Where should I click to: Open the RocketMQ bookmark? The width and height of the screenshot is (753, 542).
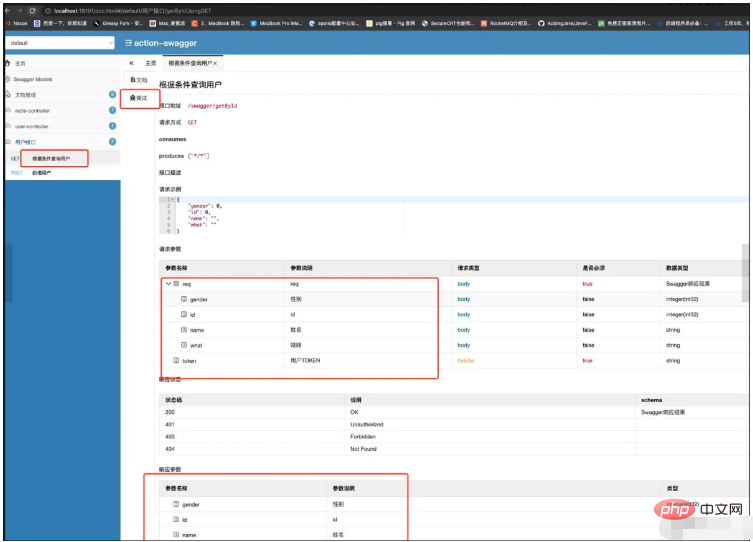[506, 23]
